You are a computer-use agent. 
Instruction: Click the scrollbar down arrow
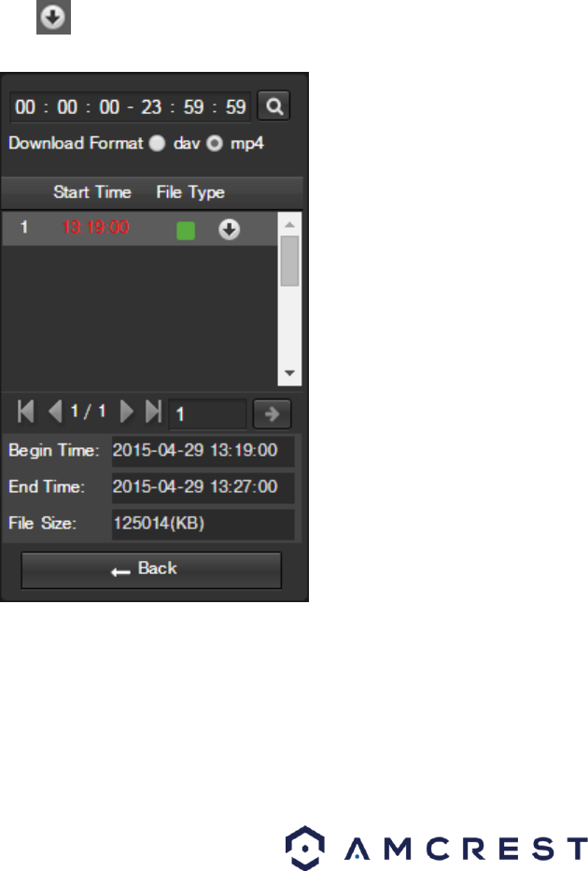click(289, 373)
